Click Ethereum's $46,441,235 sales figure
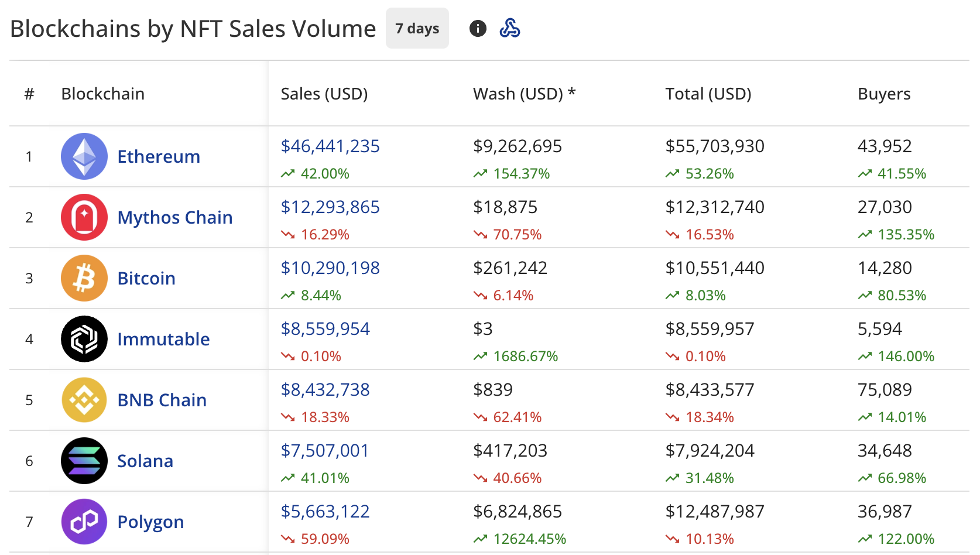The width and height of the screenshot is (980, 555). [330, 146]
